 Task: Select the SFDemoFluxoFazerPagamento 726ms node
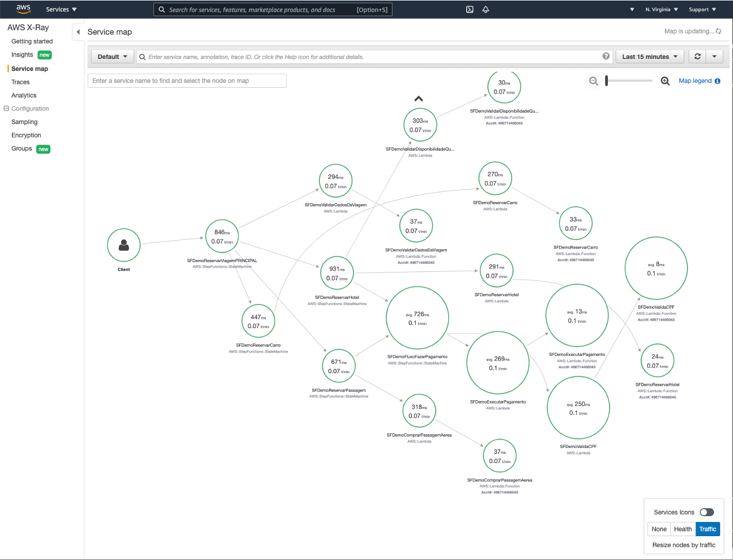coord(417,318)
